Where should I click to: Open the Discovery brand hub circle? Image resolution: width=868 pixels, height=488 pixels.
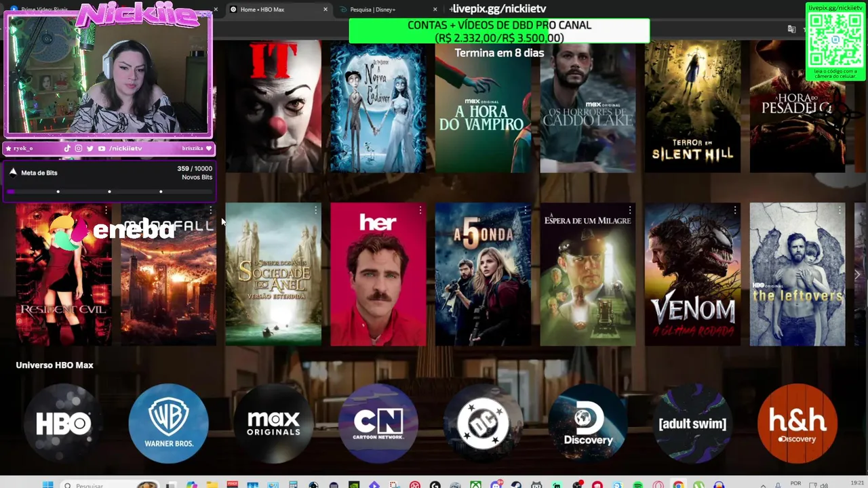tap(588, 424)
